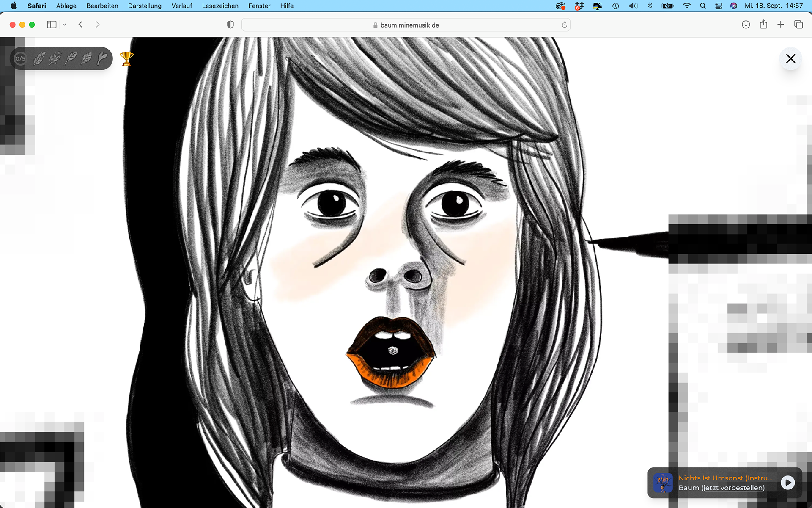Open the Lesezeichen menu
This screenshot has height=508, width=812.
pyautogui.click(x=220, y=6)
